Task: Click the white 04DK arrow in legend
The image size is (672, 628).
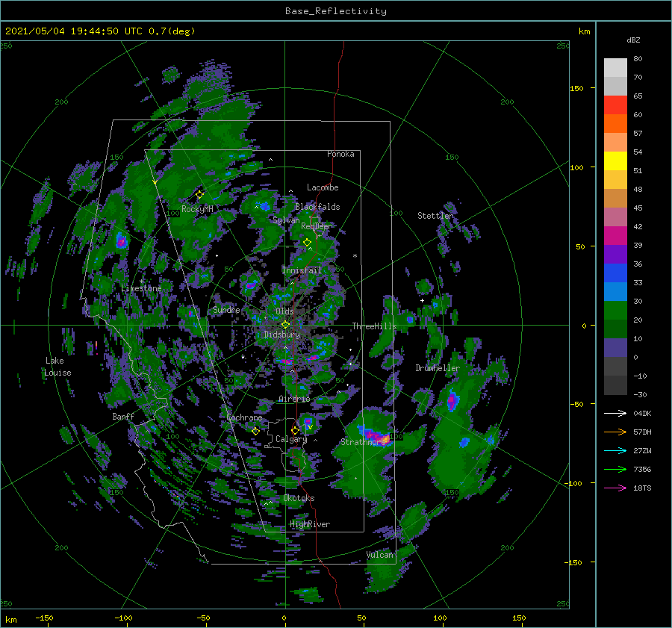Action: click(615, 413)
